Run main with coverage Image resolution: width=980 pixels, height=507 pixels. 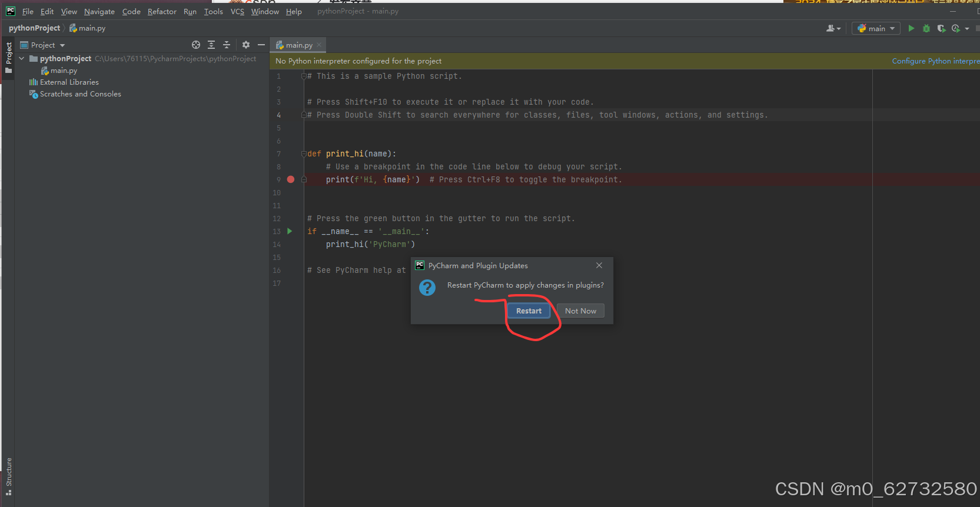tap(941, 28)
